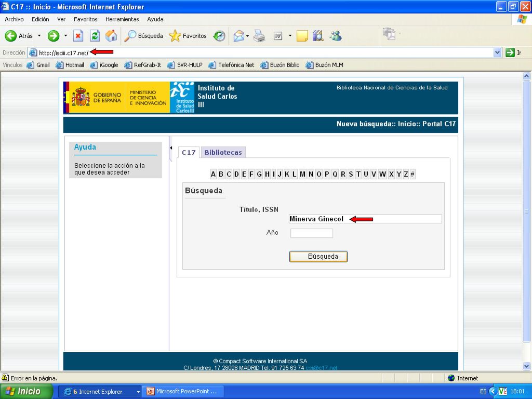Edit the page with the Word icon
Screen dimensions: 532x399
click(278, 36)
